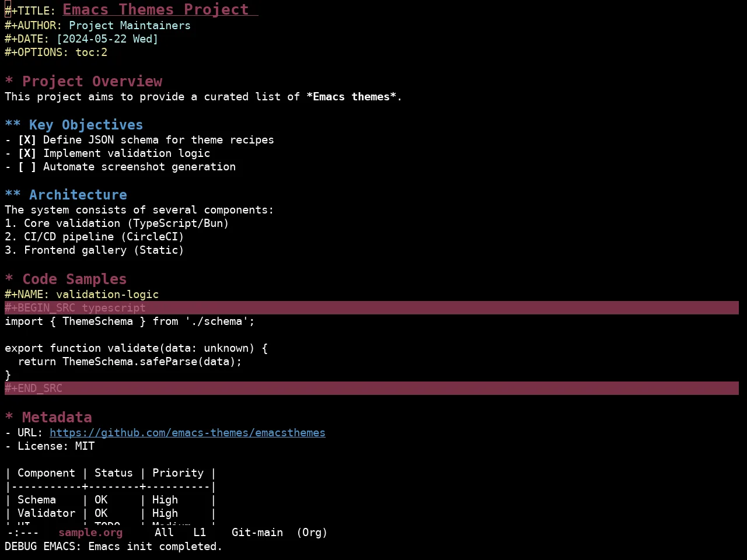Screen dimensions: 747x560
Task: Collapse the Metadata heading
Action: click(9, 418)
